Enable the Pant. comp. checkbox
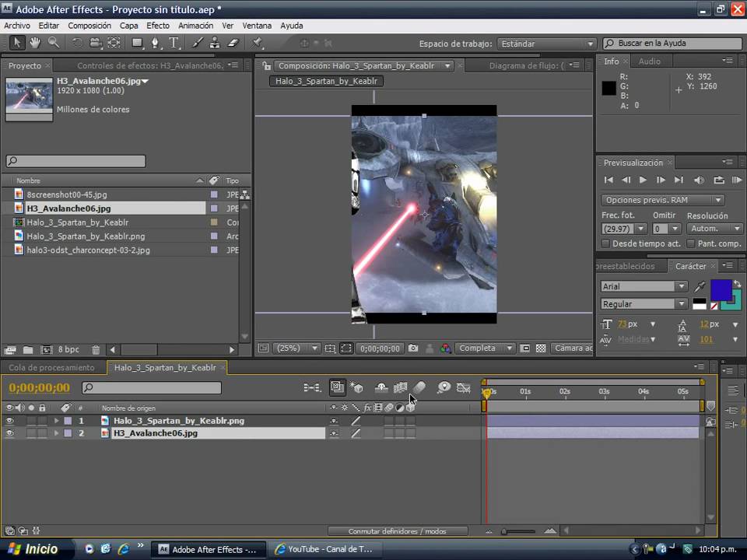The height and width of the screenshot is (560, 747). click(690, 243)
